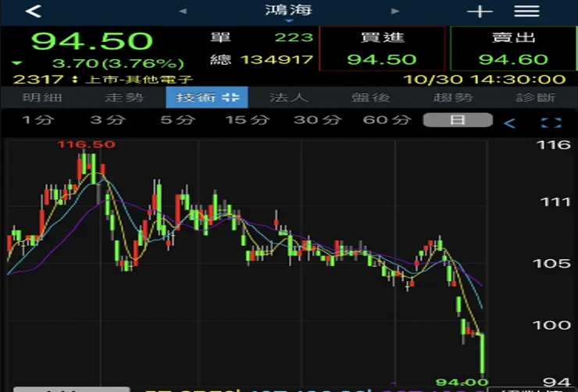Select the 日 daily interval
The height and width of the screenshot is (392, 578).
tap(458, 120)
